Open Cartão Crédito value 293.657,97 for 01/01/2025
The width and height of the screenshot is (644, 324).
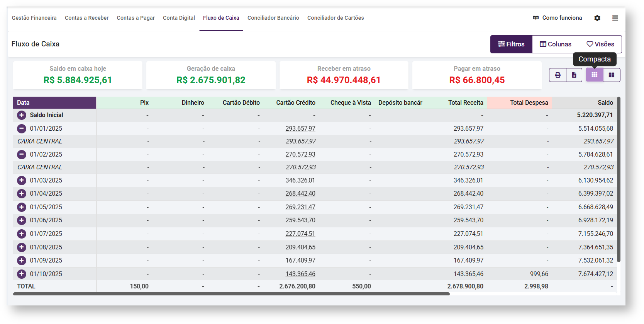coord(300,129)
